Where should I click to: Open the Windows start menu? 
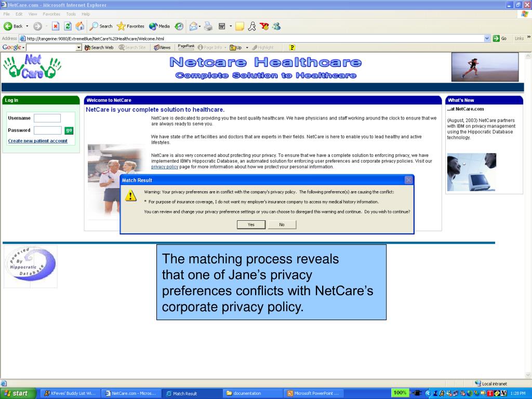(18, 394)
